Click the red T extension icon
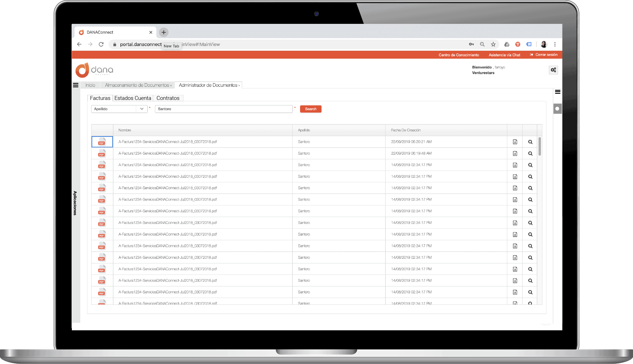Viewport: 633px width, 364px height. pyautogui.click(x=518, y=44)
